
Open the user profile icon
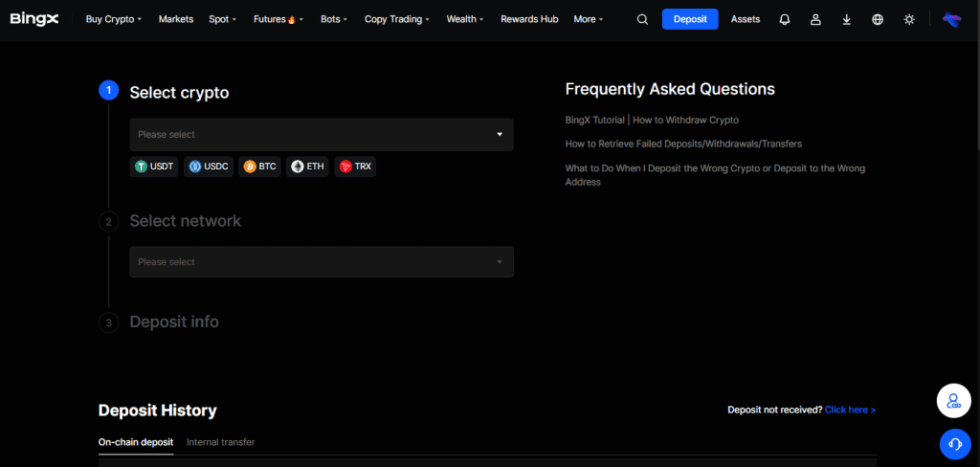[x=815, y=19]
